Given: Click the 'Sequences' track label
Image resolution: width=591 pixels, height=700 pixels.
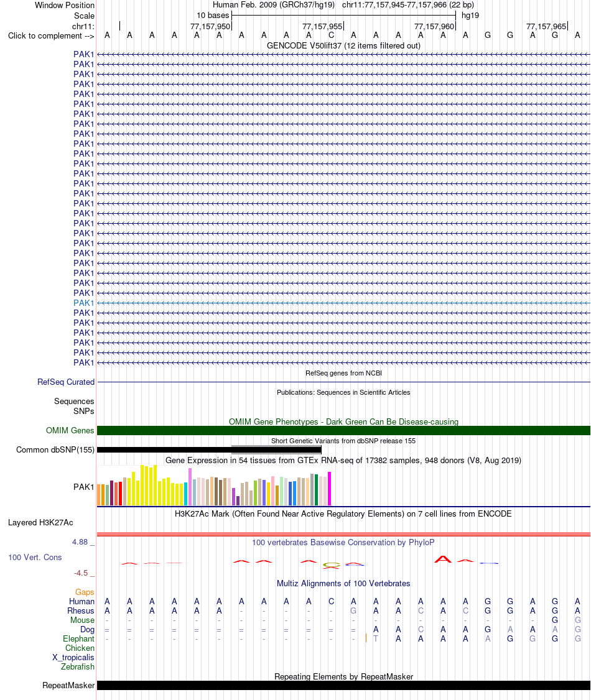Looking at the screenshot, I should (74, 402).
